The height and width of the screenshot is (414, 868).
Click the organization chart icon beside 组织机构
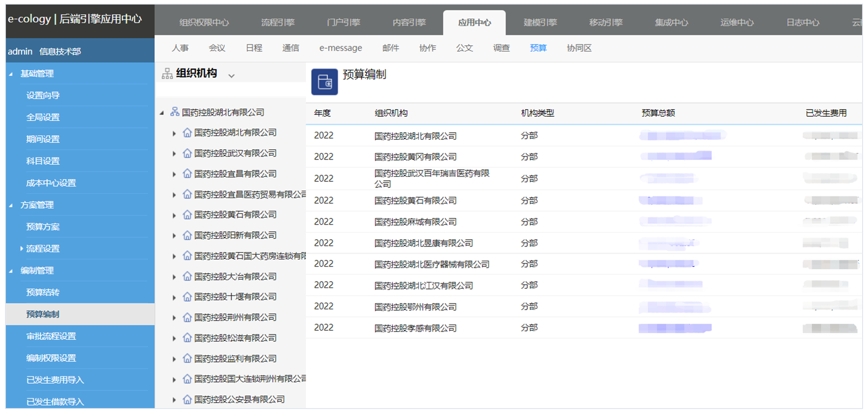click(167, 74)
